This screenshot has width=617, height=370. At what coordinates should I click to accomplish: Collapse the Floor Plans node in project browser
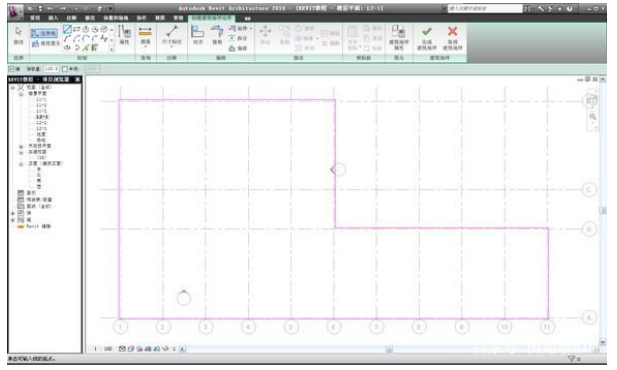click(21, 94)
